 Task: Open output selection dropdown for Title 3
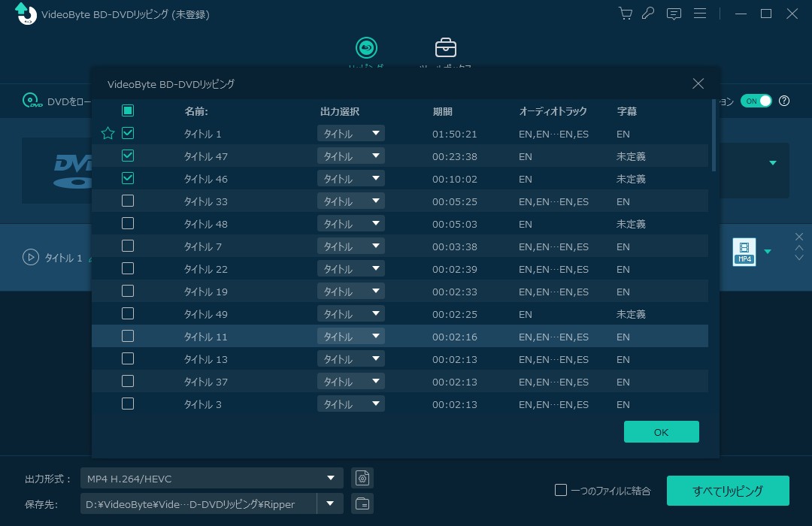click(x=350, y=404)
